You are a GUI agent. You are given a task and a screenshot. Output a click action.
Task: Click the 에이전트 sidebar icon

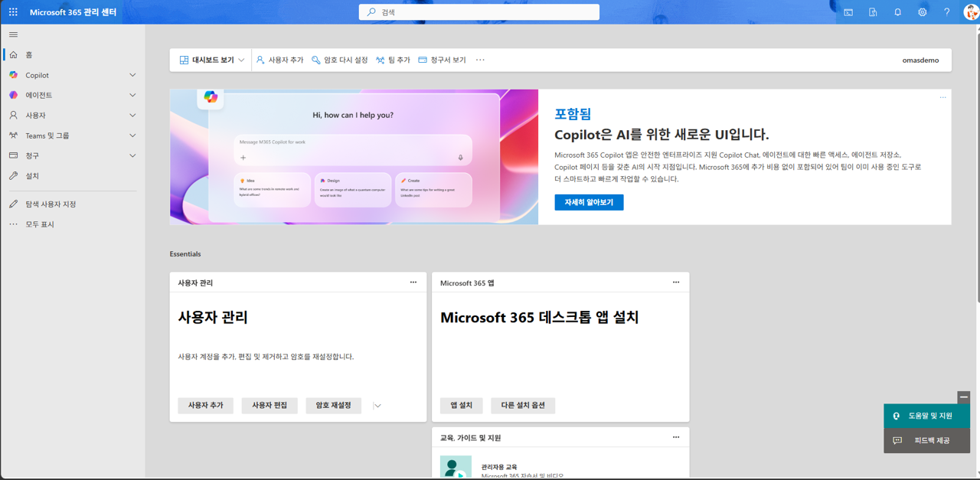click(x=13, y=95)
